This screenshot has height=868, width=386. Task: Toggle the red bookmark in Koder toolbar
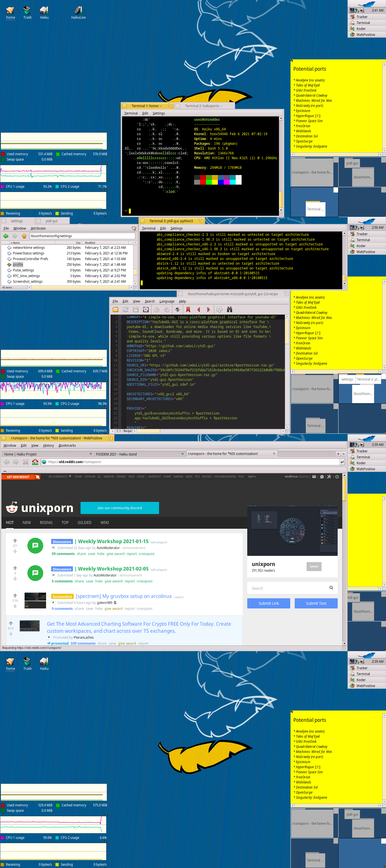point(188,310)
